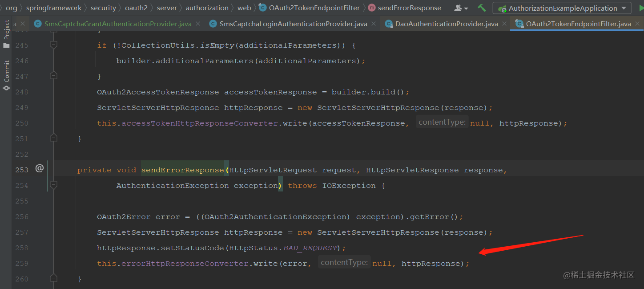Close SmsCaptchaLoginAuthenticationProvider.java tab
Image resolution: width=644 pixels, height=289 pixels.
tap(373, 24)
